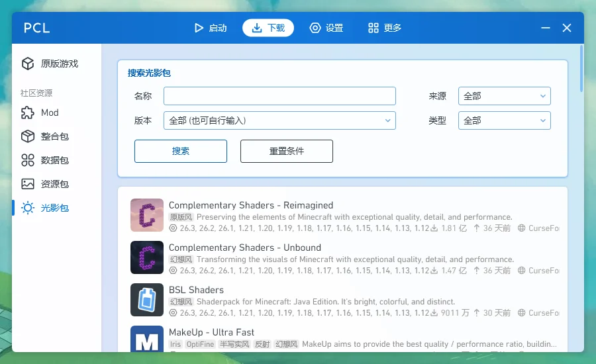Click the version icon on Reimagined row
Image resolution: width=596 pixels, height=364 pixels.
pyautogui.click(x=173, y=228)
